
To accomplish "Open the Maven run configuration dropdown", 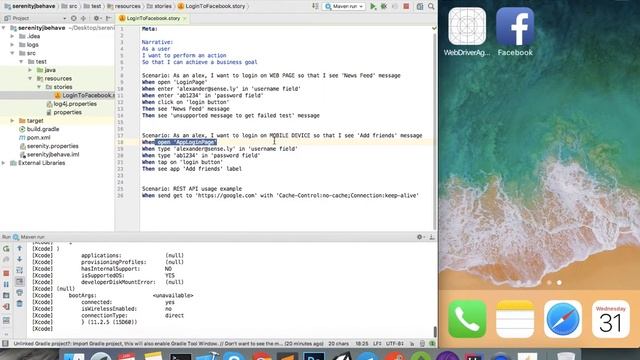I will tap(344, 7).
